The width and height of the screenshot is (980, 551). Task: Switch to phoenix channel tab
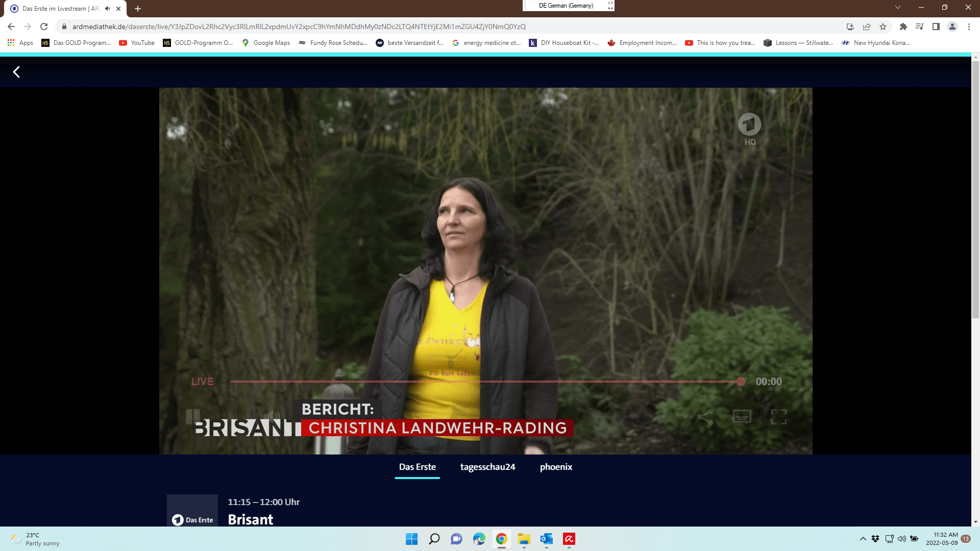click(556, 467)
